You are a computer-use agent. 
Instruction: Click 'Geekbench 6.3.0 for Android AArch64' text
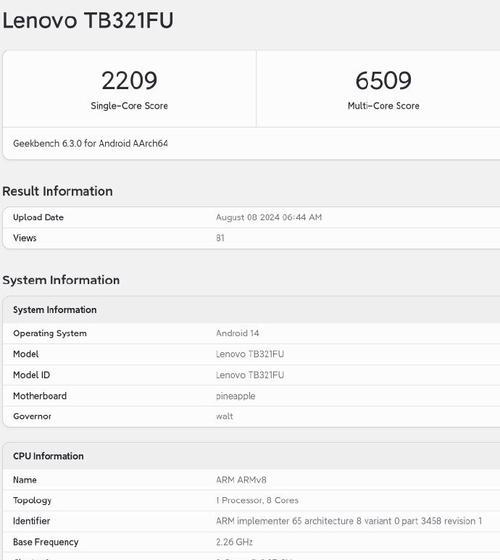click(90, 144)
